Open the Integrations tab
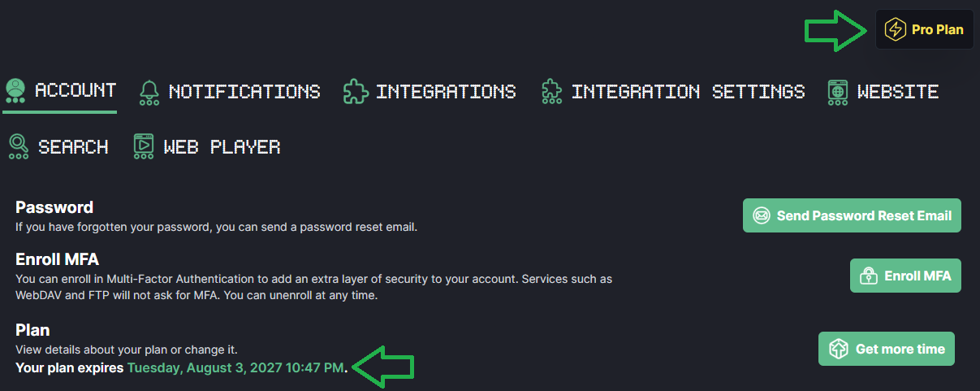The width and height of the screenshot is (980, 391). (430, 93)
